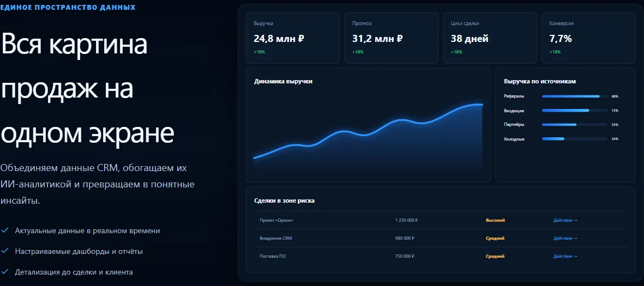
Task: Click the 'Высокий' risk level label
Action: [x=495, y=220]
